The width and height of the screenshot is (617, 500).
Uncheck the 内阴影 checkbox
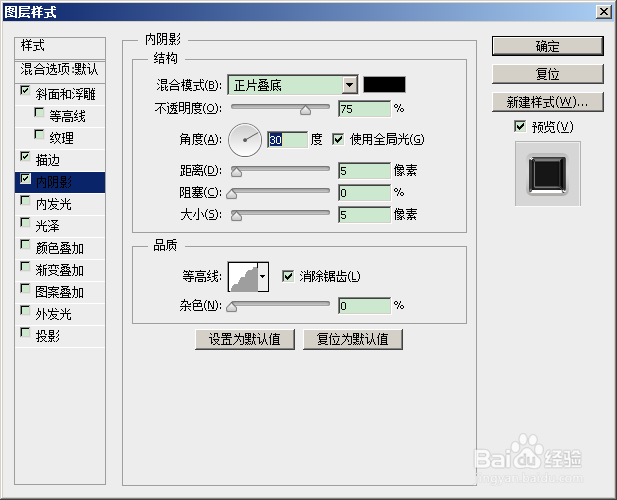25,179
